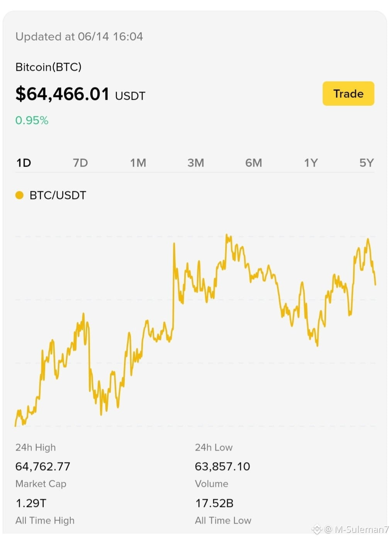Viewport: 392px width, 539px height.
Task: Click the 0.95% change percentage
Action: (32, 120)
